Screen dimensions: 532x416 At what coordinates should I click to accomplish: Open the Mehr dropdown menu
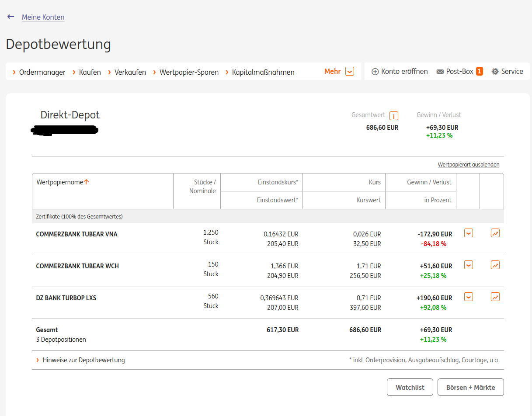coord(349,71)
